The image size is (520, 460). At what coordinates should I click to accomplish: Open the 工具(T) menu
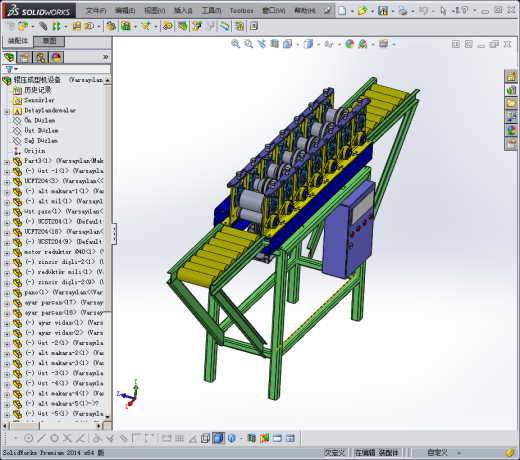tap(211, 11)
